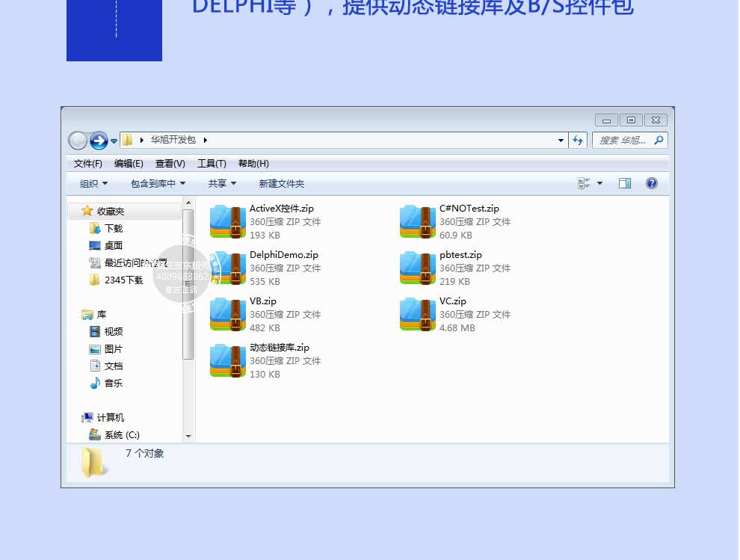The height and width of the screenshot is (560, 740).
Task: Select the pbtest.zip archive icon
Action: (418, 268)
